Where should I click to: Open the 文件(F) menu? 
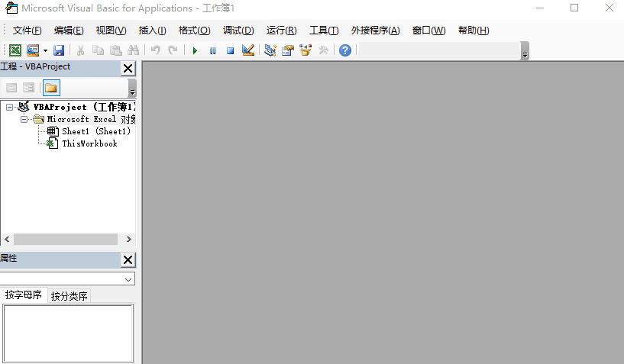(x=27, y=31)
